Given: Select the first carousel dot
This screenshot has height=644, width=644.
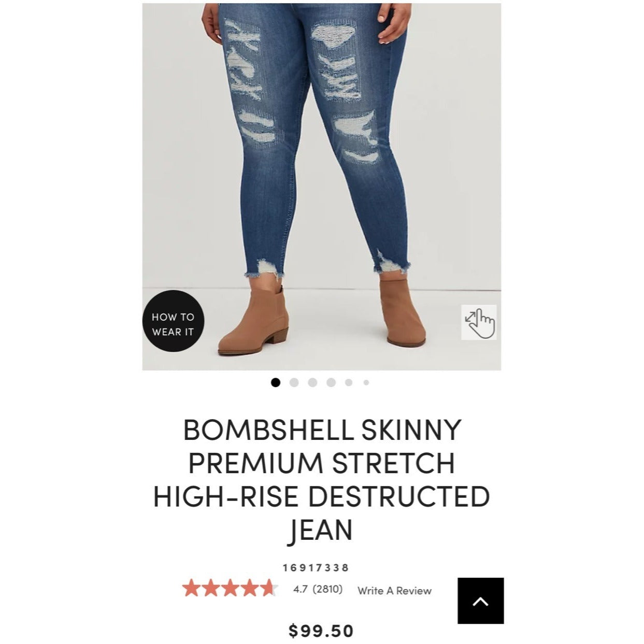Looking at the screenshot, I should (276, 382).
